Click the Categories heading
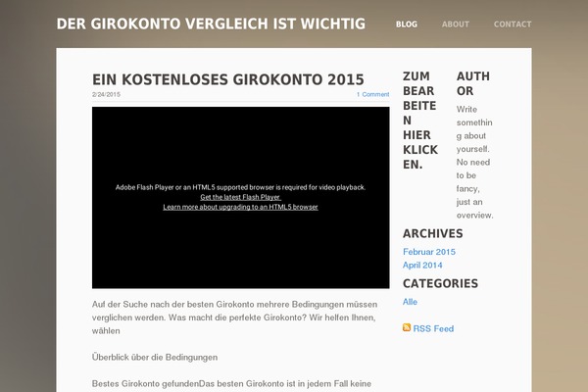This screenshot has width=588, height=392. pos(440,283)
